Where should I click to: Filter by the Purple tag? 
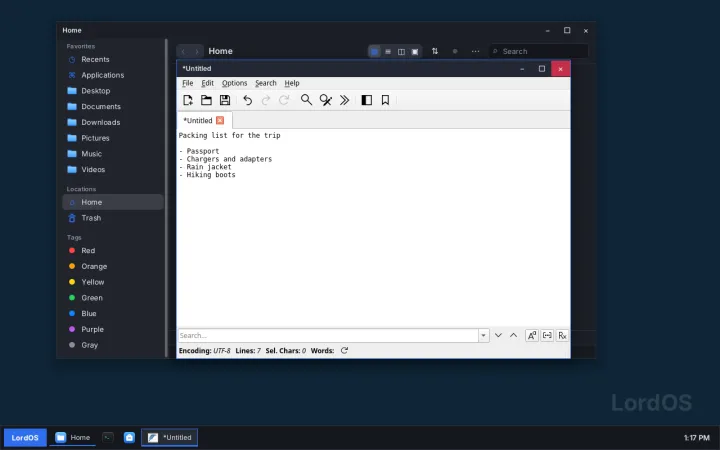pyautogui.click(x=113, y=329)
